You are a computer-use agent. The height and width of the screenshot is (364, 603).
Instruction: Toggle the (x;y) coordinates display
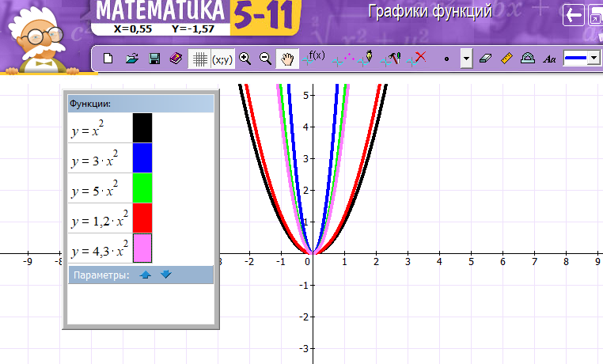[x=222, y=59]
